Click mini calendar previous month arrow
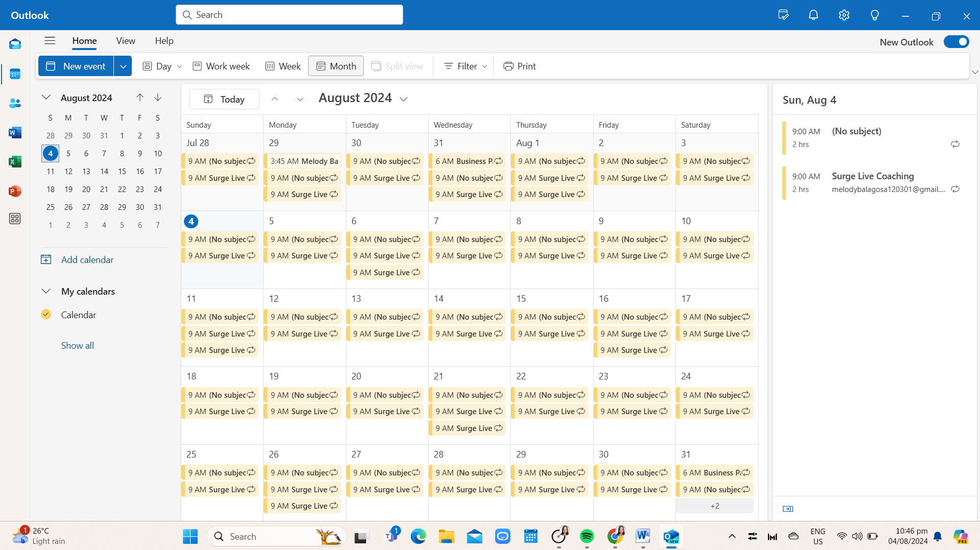Viewport: 980px width, 550px height. [x=139, y=98]
